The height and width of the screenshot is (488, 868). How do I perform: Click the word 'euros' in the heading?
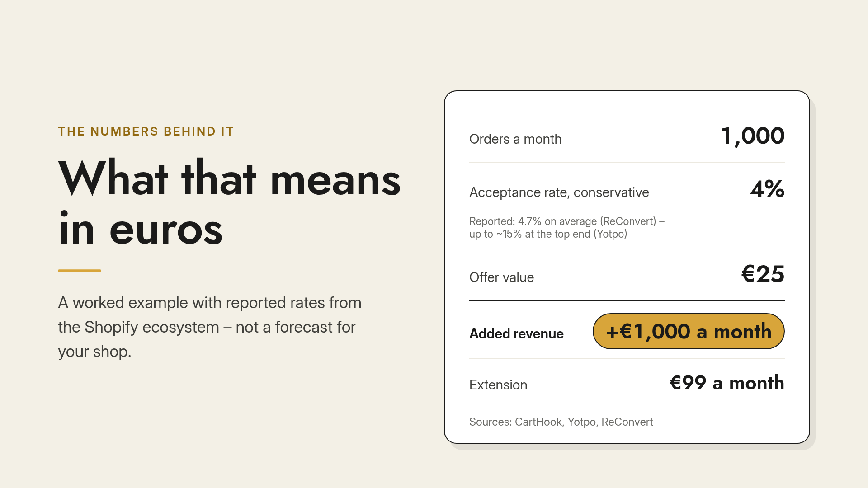tap(166, 230)
